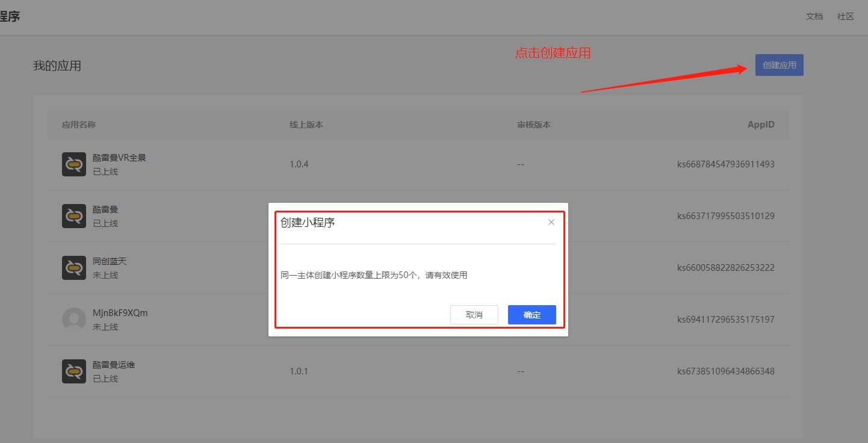868x443 pixels.
Task: Select AppID ks668784547936911493
Action: coord(726,164)
